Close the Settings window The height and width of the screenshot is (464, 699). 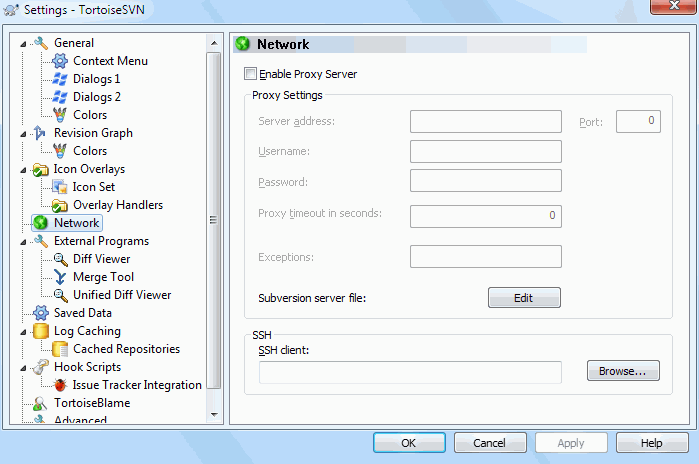[x=673, y=6]
